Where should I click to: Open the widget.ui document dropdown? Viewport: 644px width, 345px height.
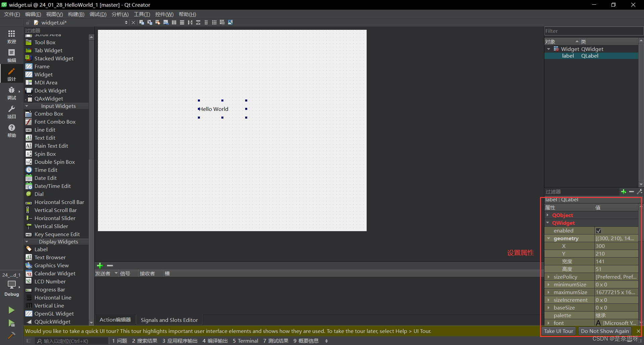pos(126,22)
